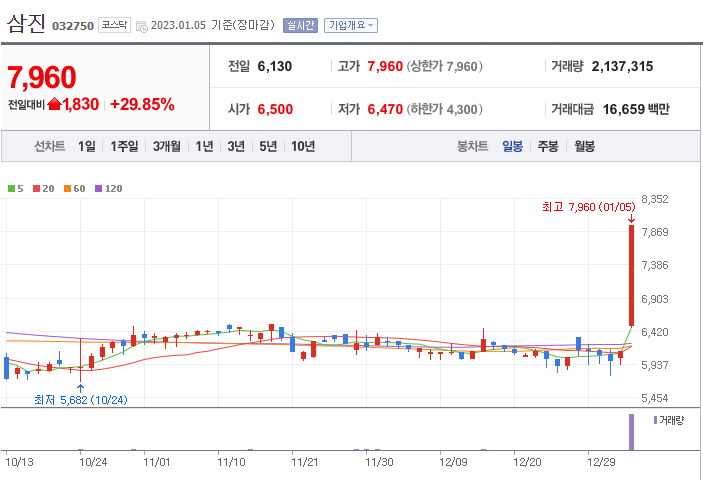Switch to the 5년 line chart
The width and height of the screenshot is (703, 480).
[x=268, y=146]
